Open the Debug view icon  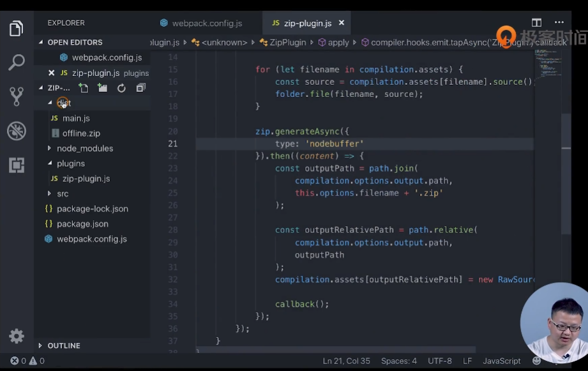17,131
